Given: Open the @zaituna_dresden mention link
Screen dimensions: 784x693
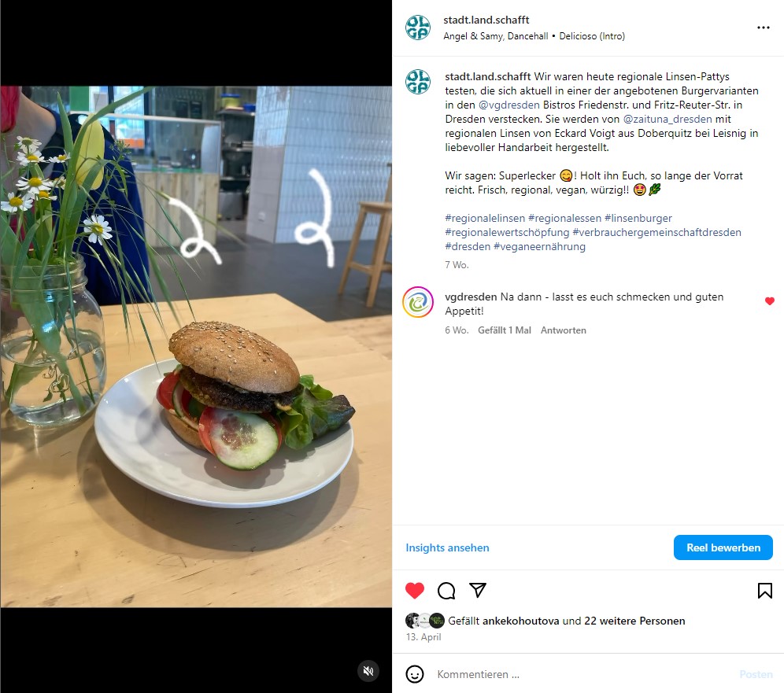Looking at the screenshot, I should (x=668, y=119).
